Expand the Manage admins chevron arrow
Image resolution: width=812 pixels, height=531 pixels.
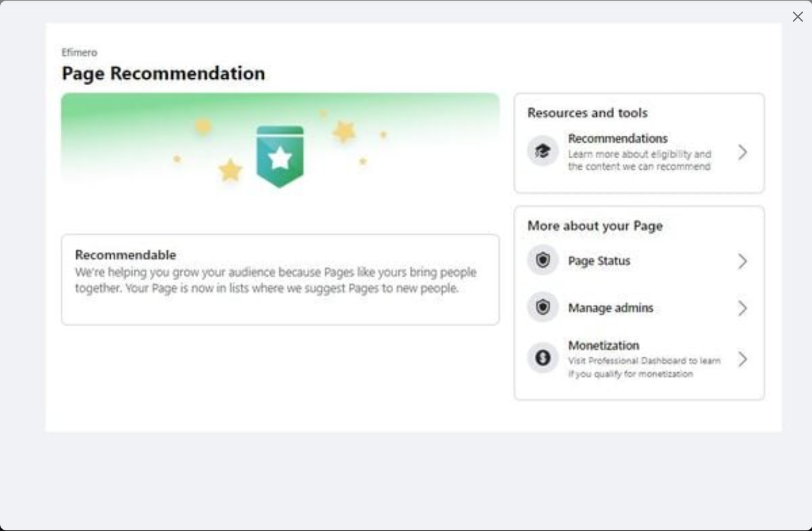coord(742,309)
